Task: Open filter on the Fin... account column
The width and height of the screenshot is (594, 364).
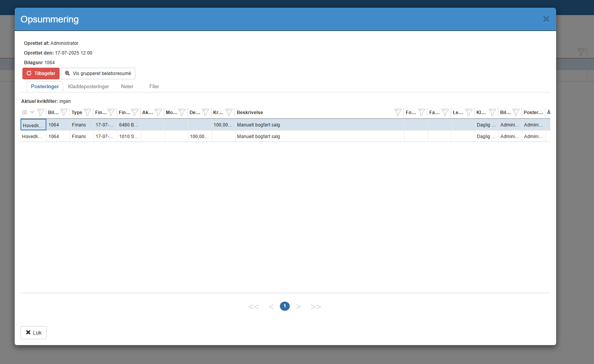Action: pyautogui.click(x=135, y=113)
